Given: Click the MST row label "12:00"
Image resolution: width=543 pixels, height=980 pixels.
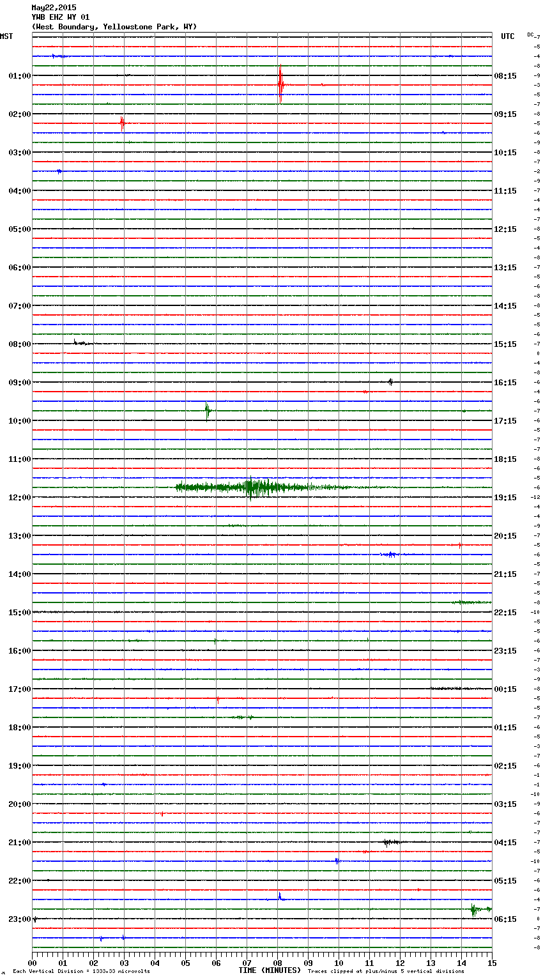Looking at the screenshot, I should pyautogui.click(x=20, y=498).
